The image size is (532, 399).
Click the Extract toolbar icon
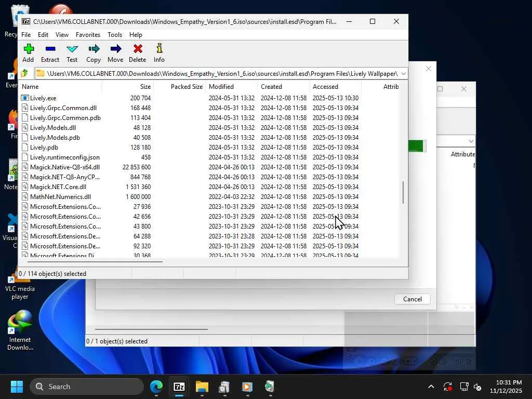point(50,52)
